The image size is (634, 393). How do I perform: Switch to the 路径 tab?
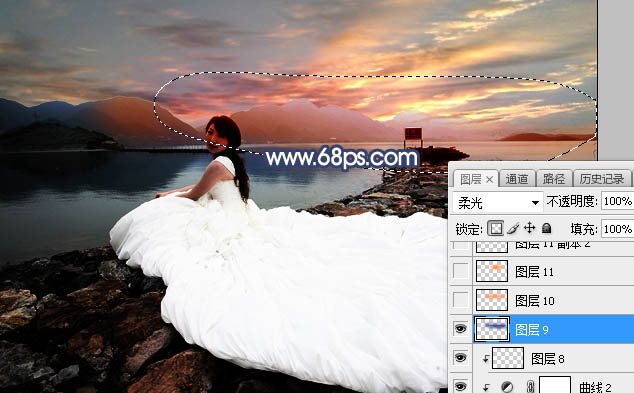click(554, 179)
